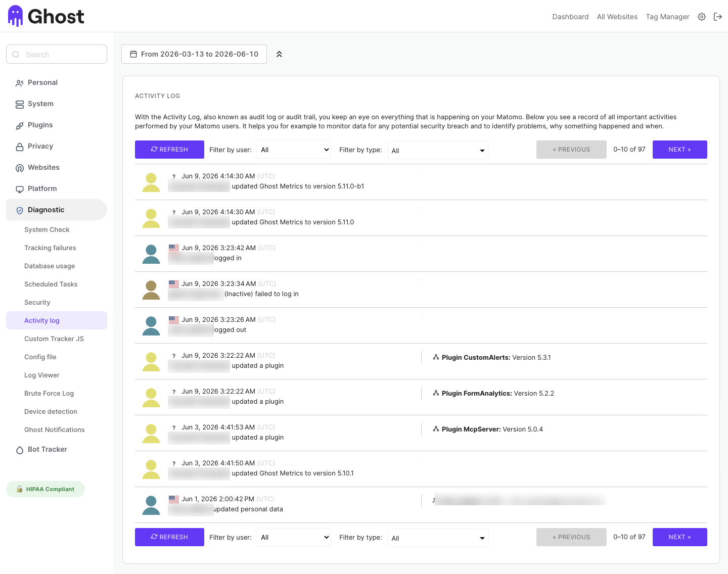
Task: Click the HIPAA Compliant lock icon
Action: (20, 489)
